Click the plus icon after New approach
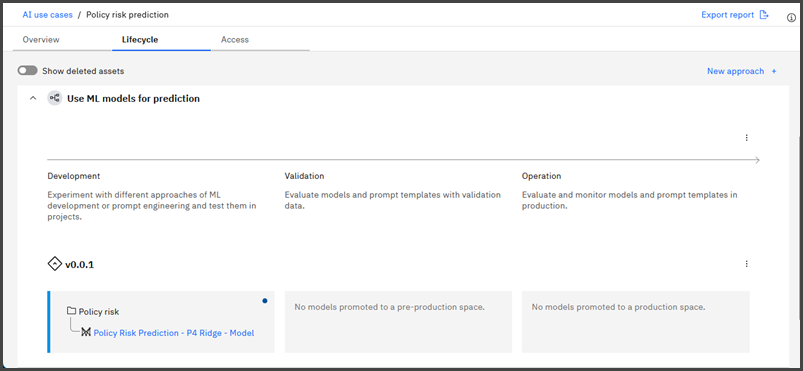The image size is (803, 371). pyautogui.click(x=774, y=71)
